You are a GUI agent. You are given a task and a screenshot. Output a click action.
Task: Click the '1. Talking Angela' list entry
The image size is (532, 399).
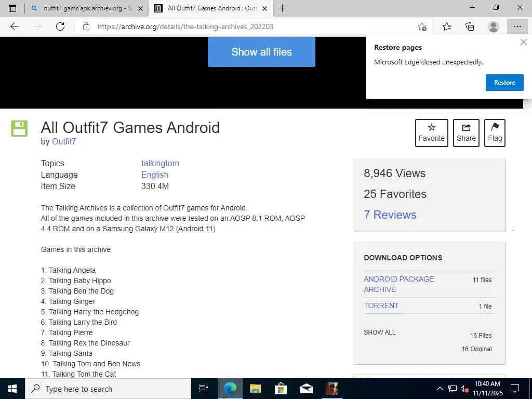tap(68, 270)
